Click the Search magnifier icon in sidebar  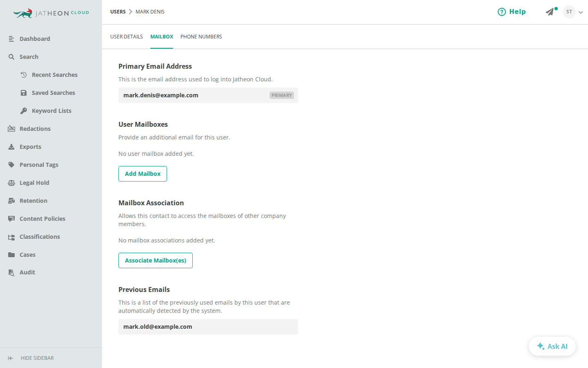coord(11,57)
